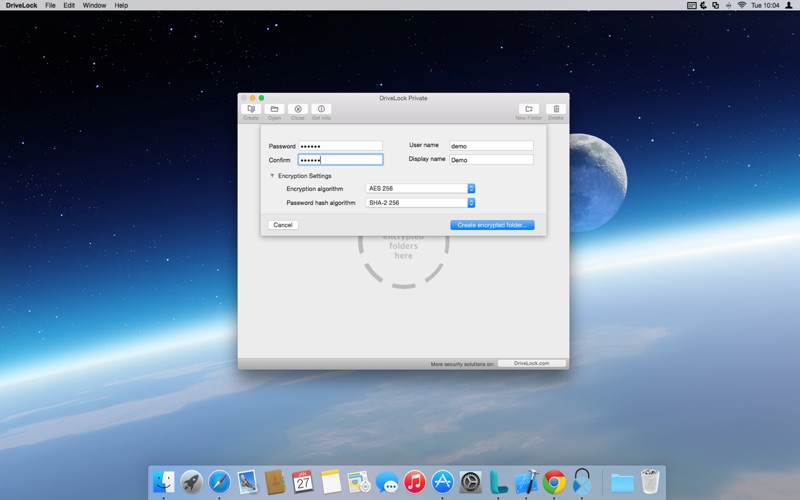This screenshot has height=500, width=800.
Task: Click the Get Info toolbar icon
Action: [321, 109]
